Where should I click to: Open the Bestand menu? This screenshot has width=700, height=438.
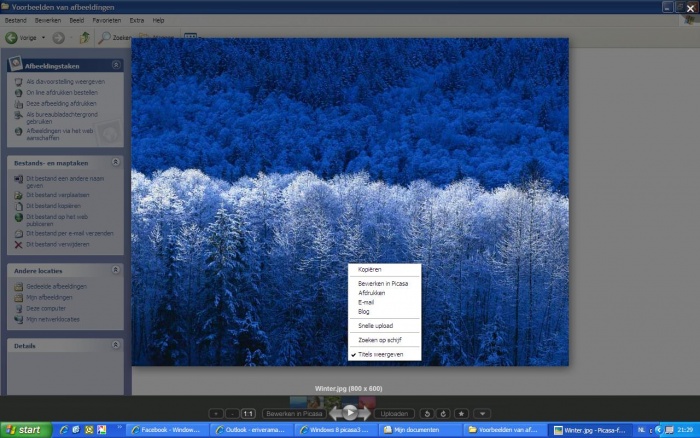pos(16,20)
